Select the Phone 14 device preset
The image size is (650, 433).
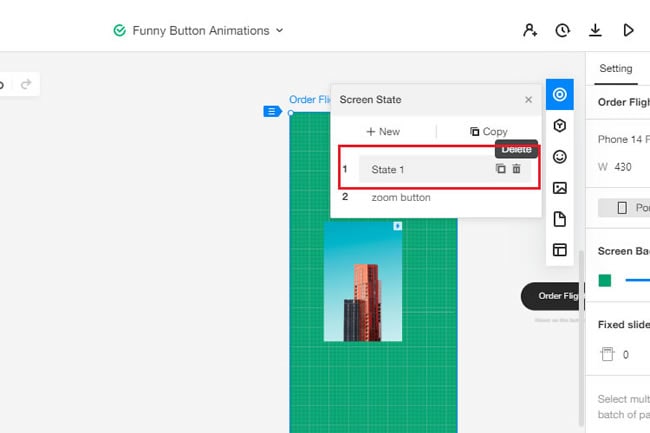[623, 139]
